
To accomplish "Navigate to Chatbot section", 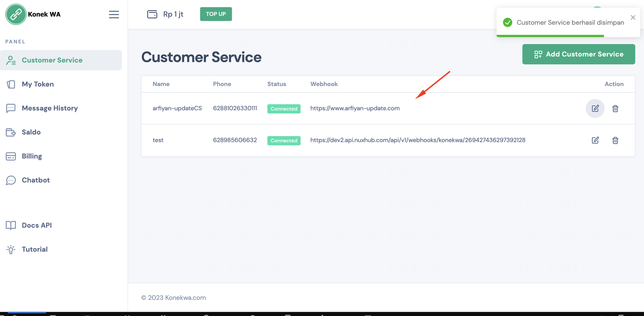I will pyautogui.click(x=35, y=180).
